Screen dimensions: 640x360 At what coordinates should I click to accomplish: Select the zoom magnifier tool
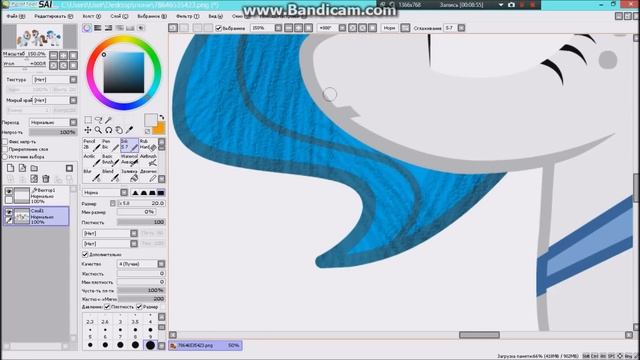pyautogui.click(x=98, y=130)
